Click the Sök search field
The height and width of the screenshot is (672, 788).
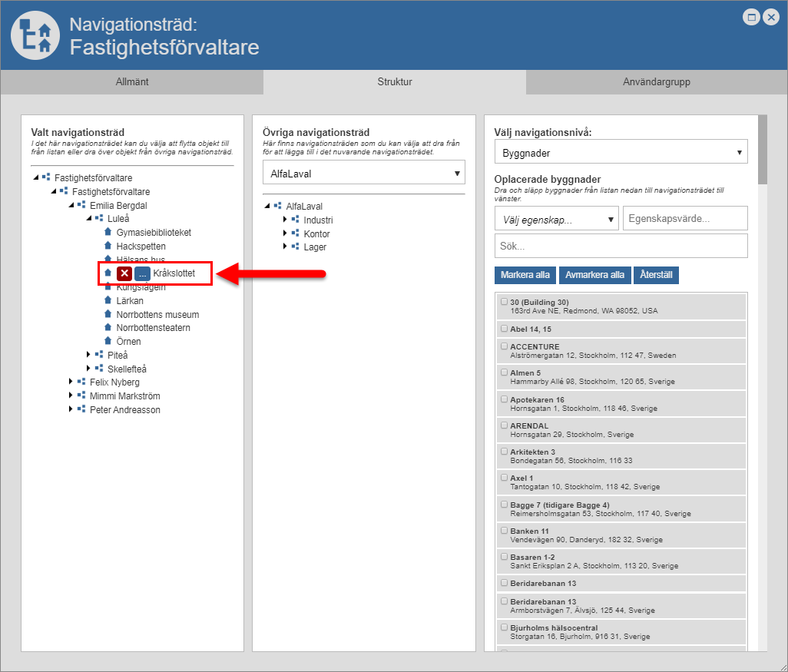tap(621, 247)
